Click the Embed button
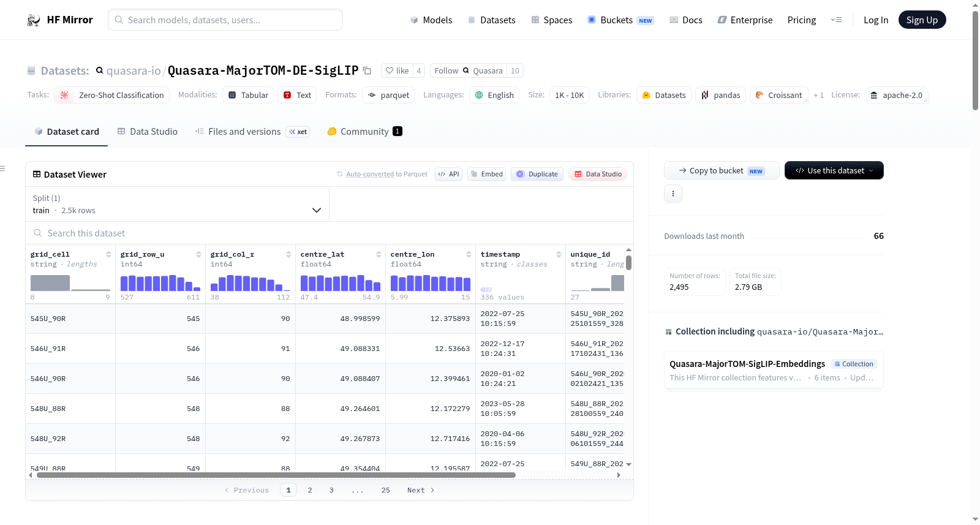980x525 pixels. pyautogui.click(x=486, y=174)
